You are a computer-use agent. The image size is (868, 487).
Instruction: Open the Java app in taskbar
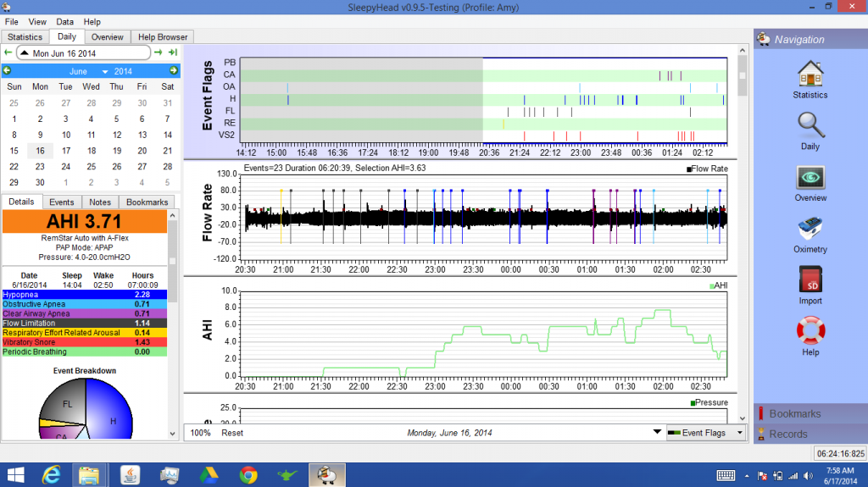coord(130,475)
